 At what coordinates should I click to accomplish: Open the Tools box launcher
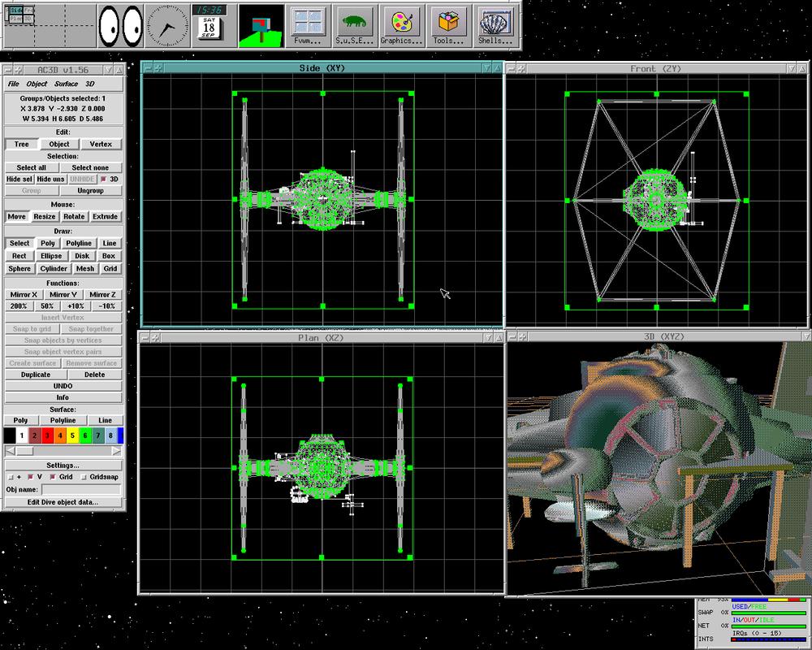coord(448,26)
